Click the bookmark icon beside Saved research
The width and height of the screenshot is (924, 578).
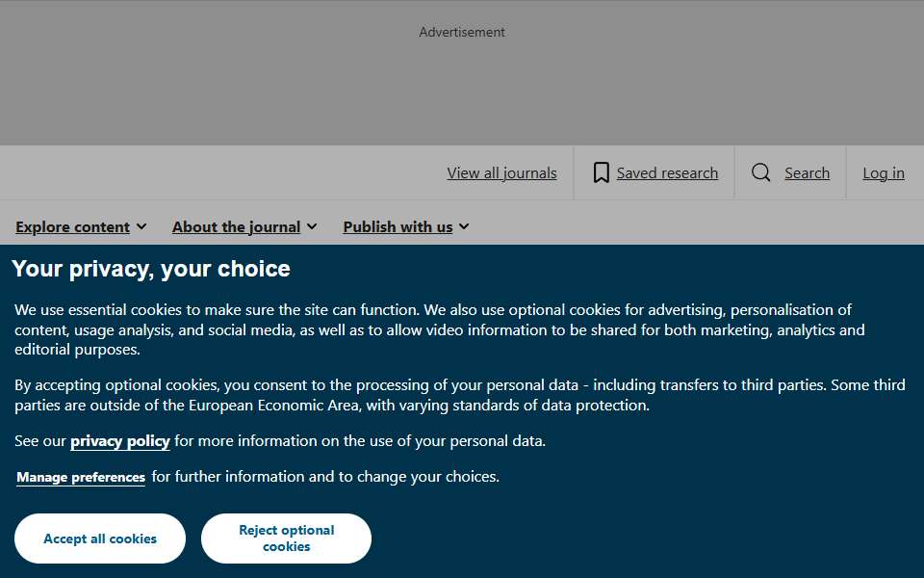601,172
